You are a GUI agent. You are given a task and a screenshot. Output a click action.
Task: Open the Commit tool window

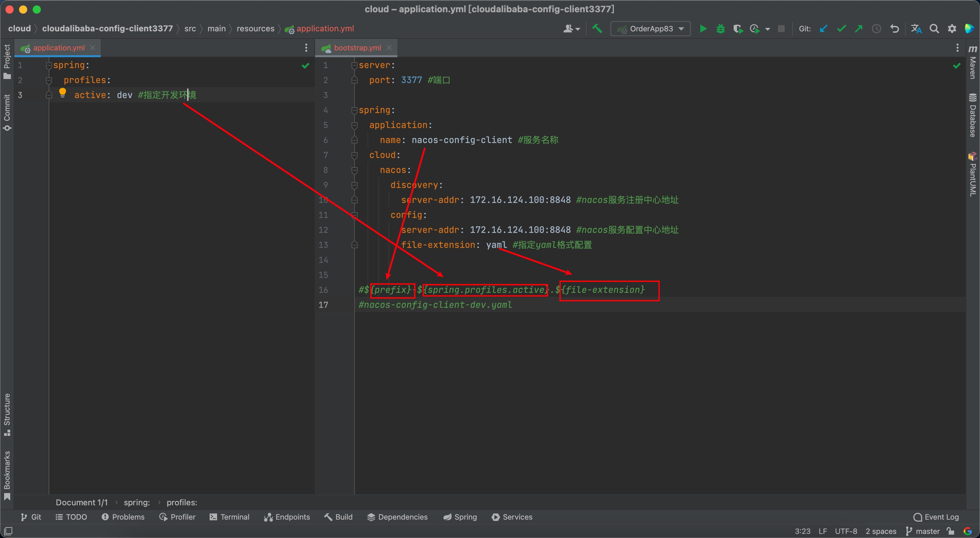click(7, 112)
